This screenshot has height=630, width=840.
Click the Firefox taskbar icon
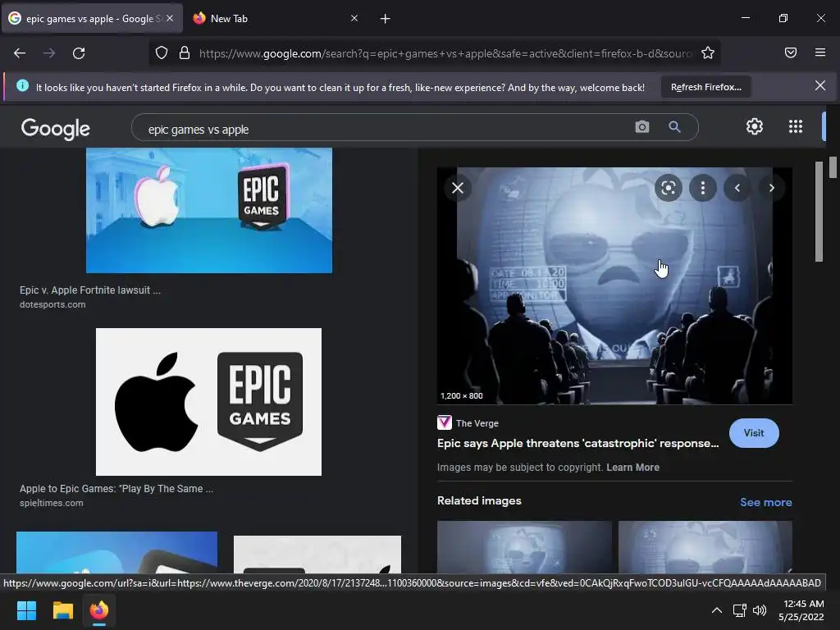click(99, 610)
